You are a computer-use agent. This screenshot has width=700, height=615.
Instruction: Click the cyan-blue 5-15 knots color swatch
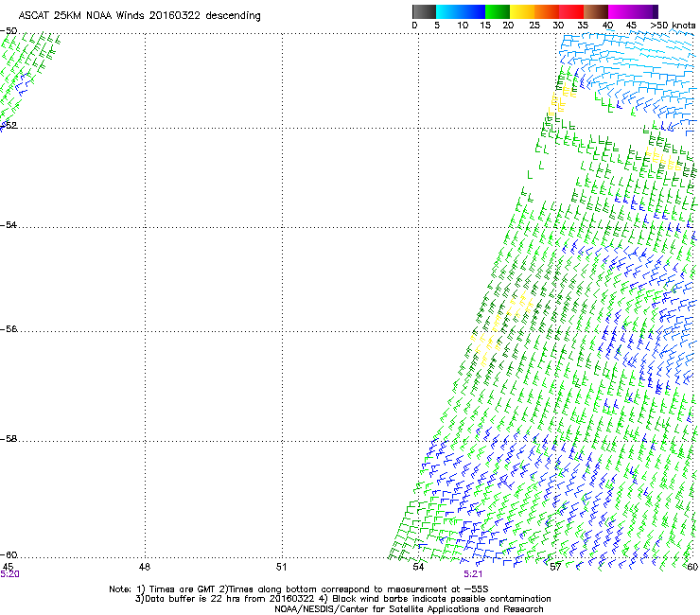click(461, 11)
